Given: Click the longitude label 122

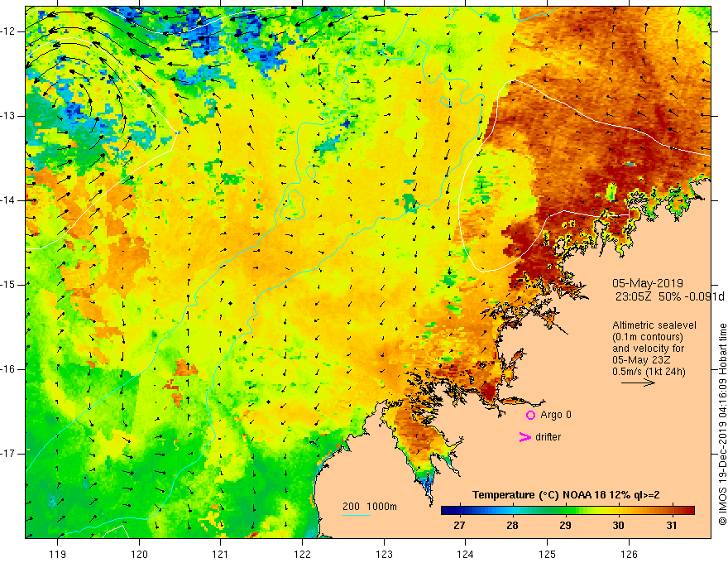Looking at the screenshot, I should coord(302,554).
